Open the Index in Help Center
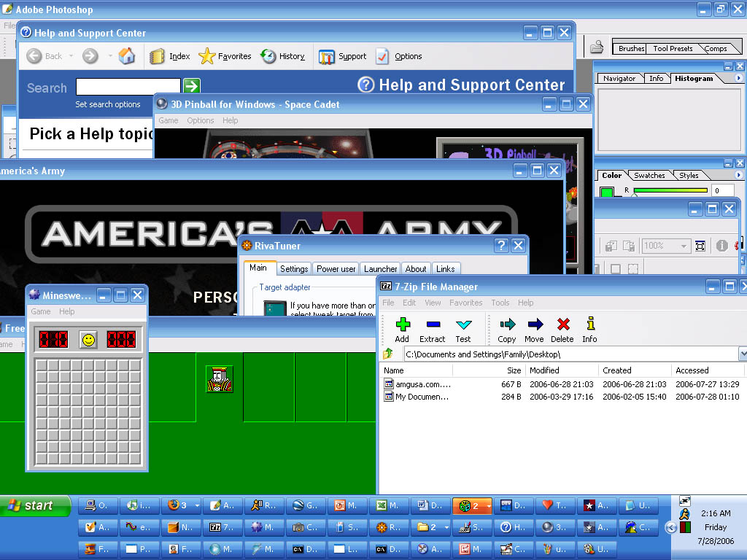 click(169, 56)
